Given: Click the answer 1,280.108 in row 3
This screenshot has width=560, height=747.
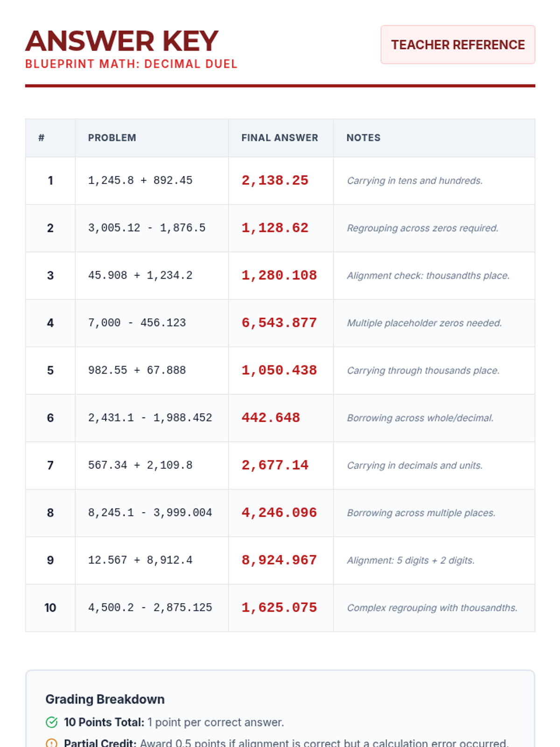Looking at the screenshot, I should [x=279, y=275].
